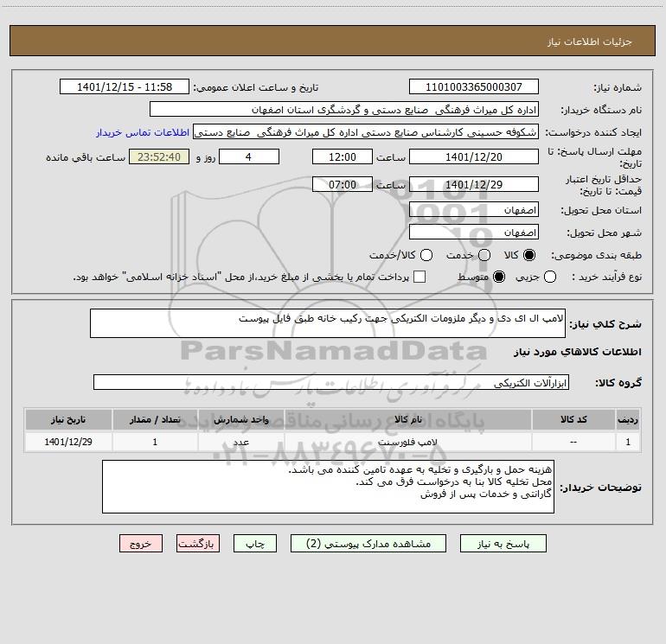
Task: Toggle Islamic treasury documents payment checkbox
Action: [419, 277]
